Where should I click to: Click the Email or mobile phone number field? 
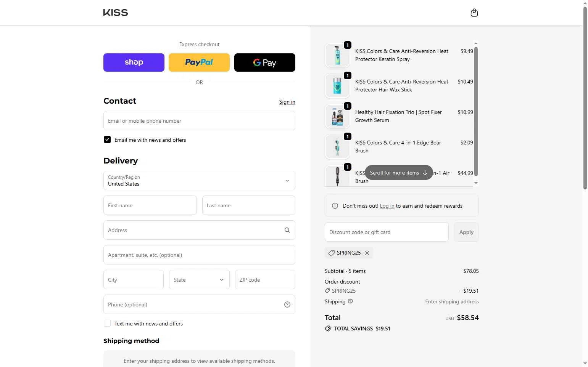(199, 121)
